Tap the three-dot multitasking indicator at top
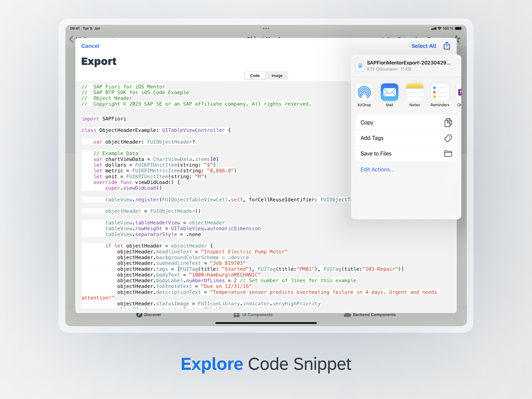Screen dimensions: 532x399 (x=266, y=29)
